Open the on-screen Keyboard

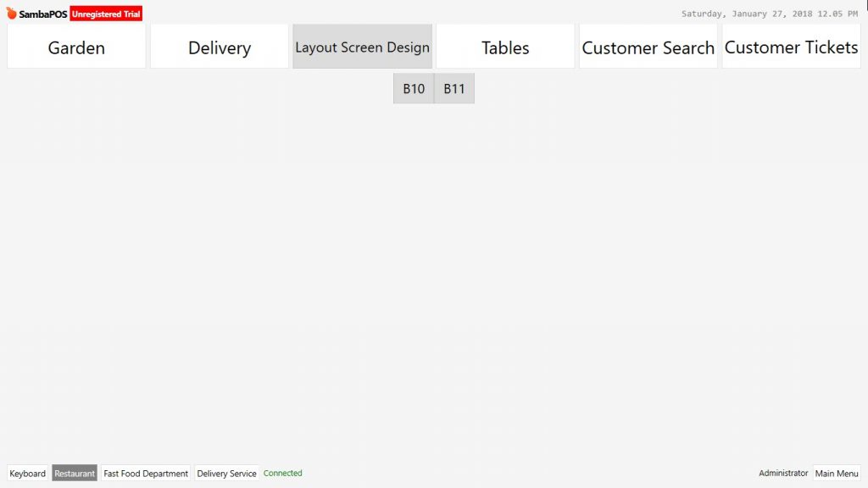pos(28,473)
